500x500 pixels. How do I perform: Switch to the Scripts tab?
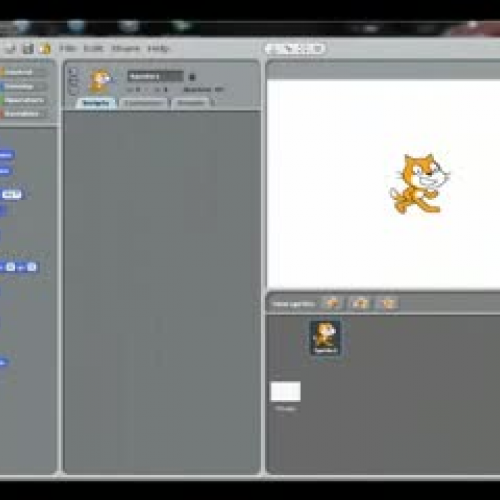point(96,103)
